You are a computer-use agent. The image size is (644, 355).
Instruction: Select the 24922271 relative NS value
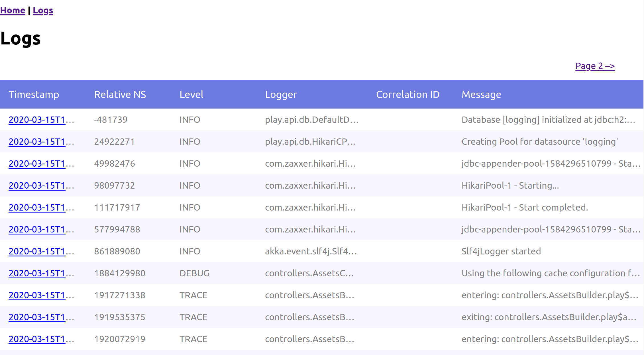point(114,142)
